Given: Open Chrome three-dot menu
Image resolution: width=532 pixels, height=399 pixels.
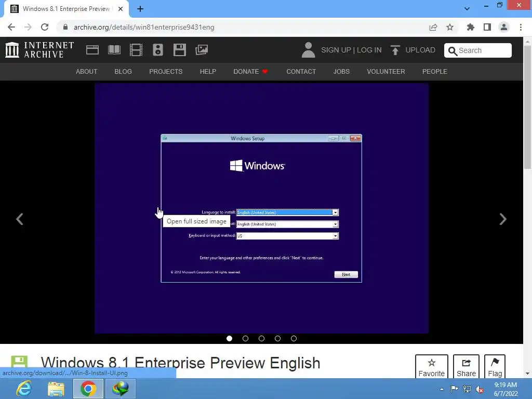Looking at the screenshot, I should [521, 27].
